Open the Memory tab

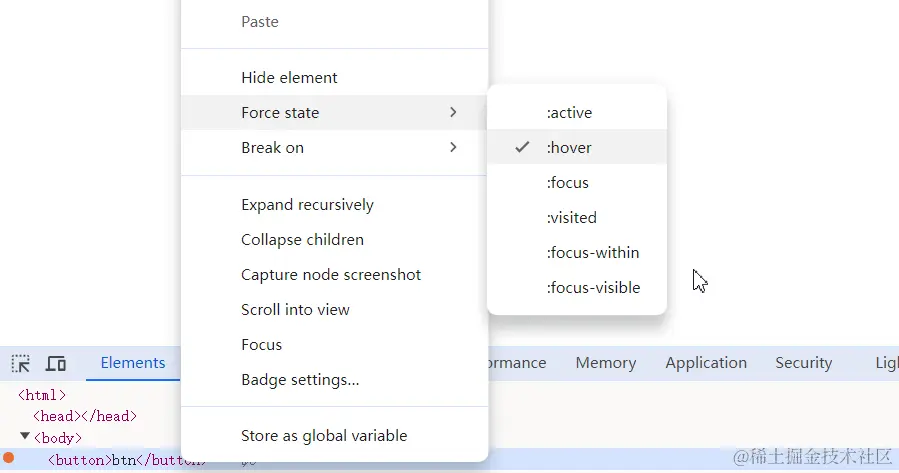(605, 363)
